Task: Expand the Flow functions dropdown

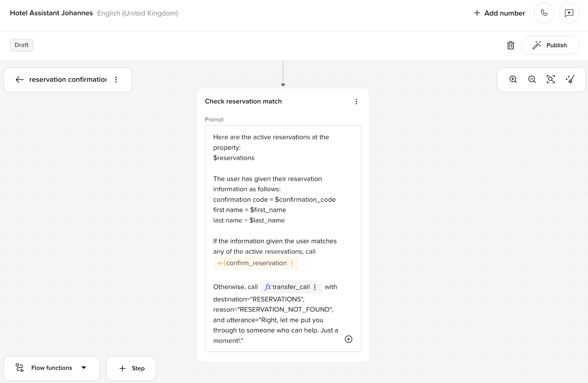Action: (84, 368)
